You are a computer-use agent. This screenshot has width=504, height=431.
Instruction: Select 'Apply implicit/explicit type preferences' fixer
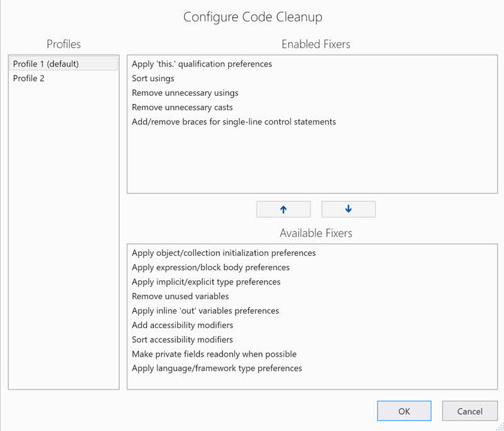coord(206,282)
